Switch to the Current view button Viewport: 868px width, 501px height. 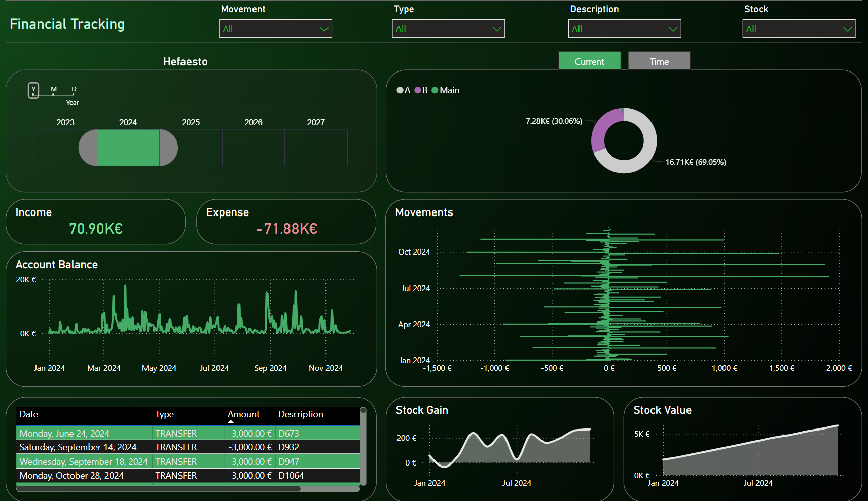(590, 61)
